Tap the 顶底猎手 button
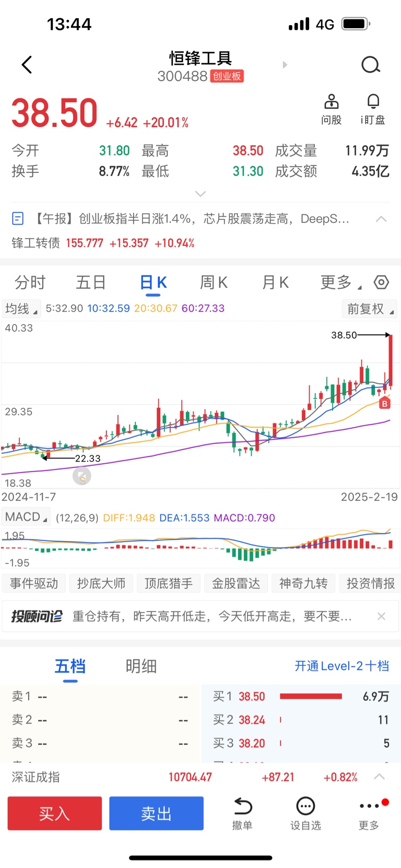This screenshot has width=401, height=868. tap(169, 583)
